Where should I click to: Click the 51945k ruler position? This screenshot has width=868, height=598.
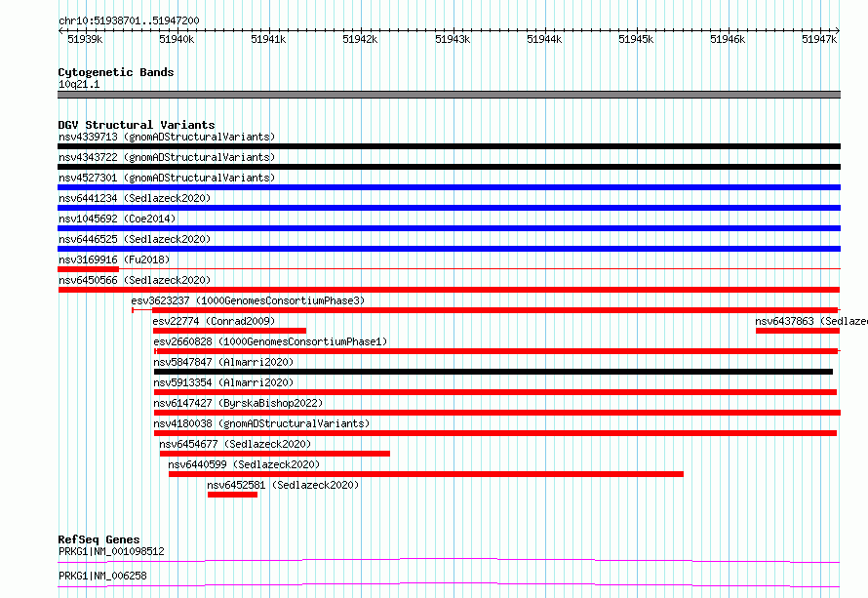(636, 39)
